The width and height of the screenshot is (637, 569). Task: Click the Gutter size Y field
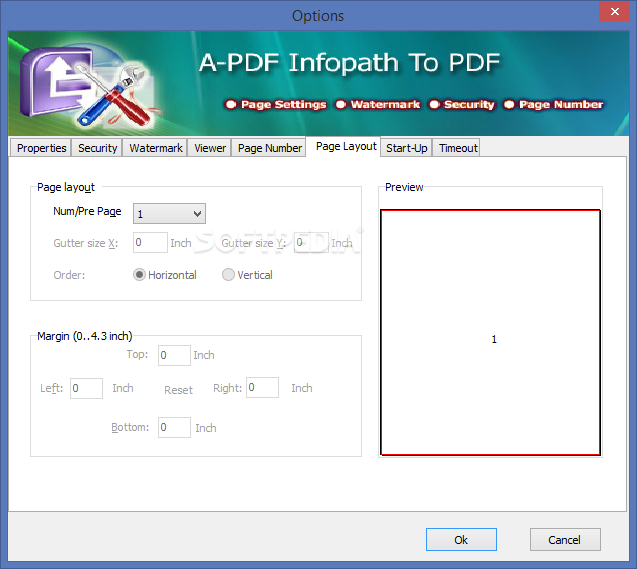tap(311, 242)
